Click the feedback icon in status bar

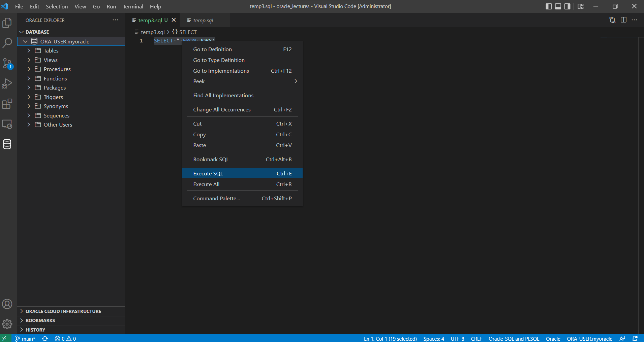click(x=622, y=339)
